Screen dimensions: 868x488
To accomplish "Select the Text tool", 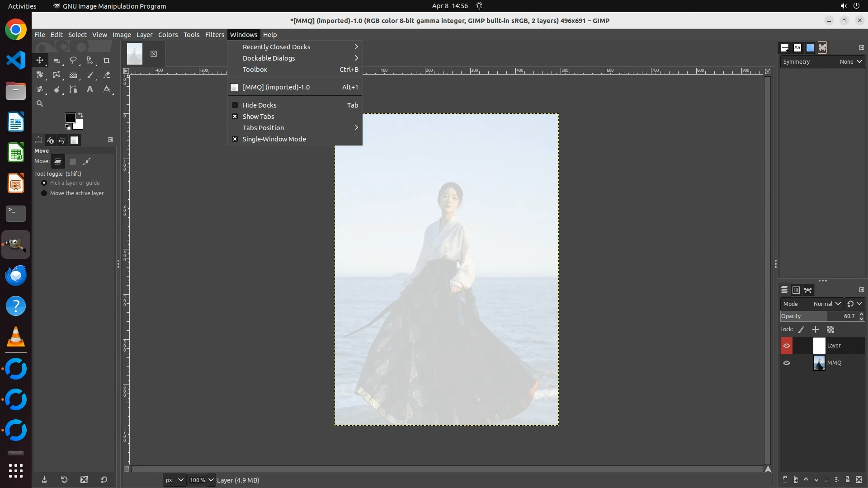I will coord(90,89).
